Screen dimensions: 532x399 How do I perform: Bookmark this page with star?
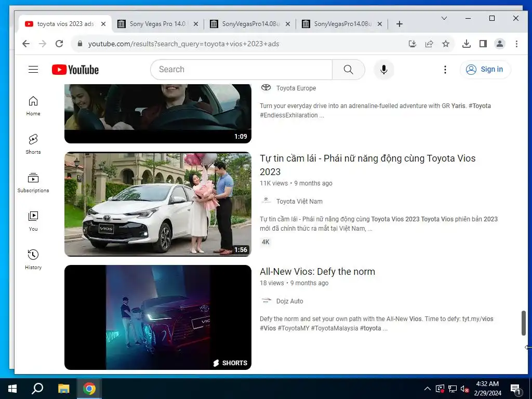[446, 44]
